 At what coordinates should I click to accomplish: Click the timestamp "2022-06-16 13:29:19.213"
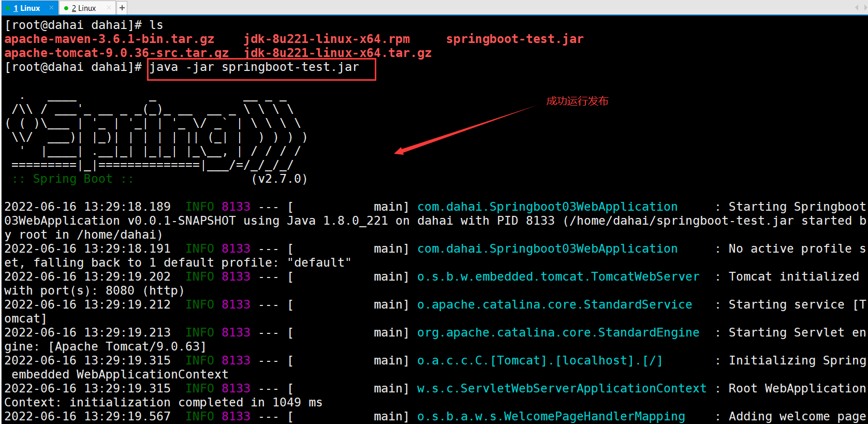pyautogui.click(x=87, y=333)
